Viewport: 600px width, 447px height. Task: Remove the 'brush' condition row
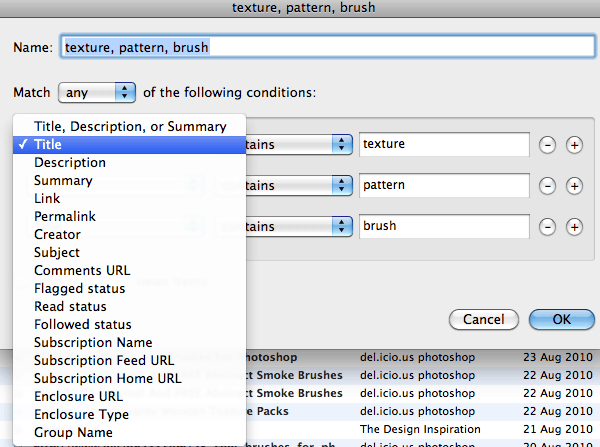point(548,226)
